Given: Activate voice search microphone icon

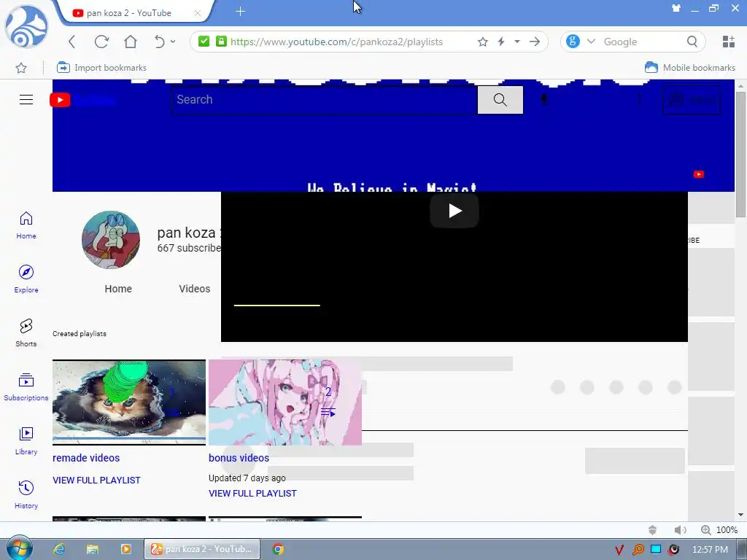Looking at the screenshot, I should point(544,99).
